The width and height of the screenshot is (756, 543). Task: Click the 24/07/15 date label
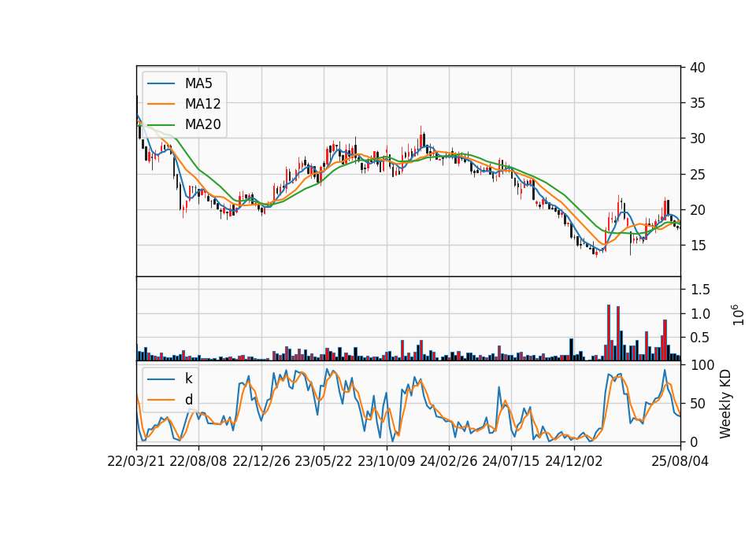pyautogui.click(x=511, y=461)
